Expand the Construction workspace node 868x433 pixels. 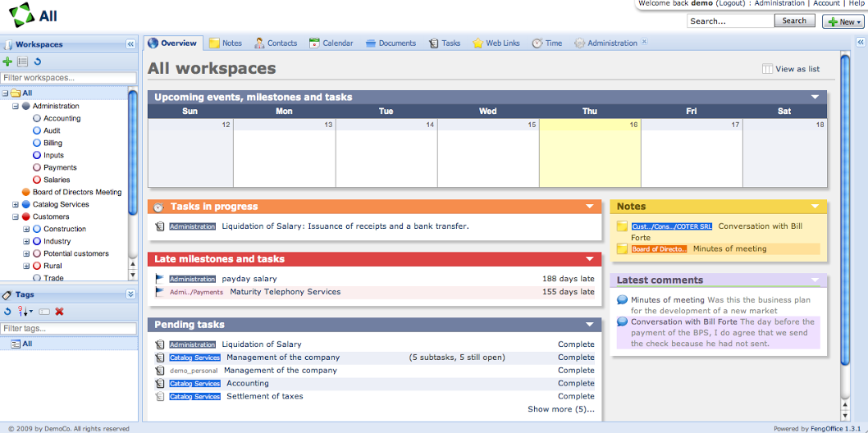(x=26, y=229)
